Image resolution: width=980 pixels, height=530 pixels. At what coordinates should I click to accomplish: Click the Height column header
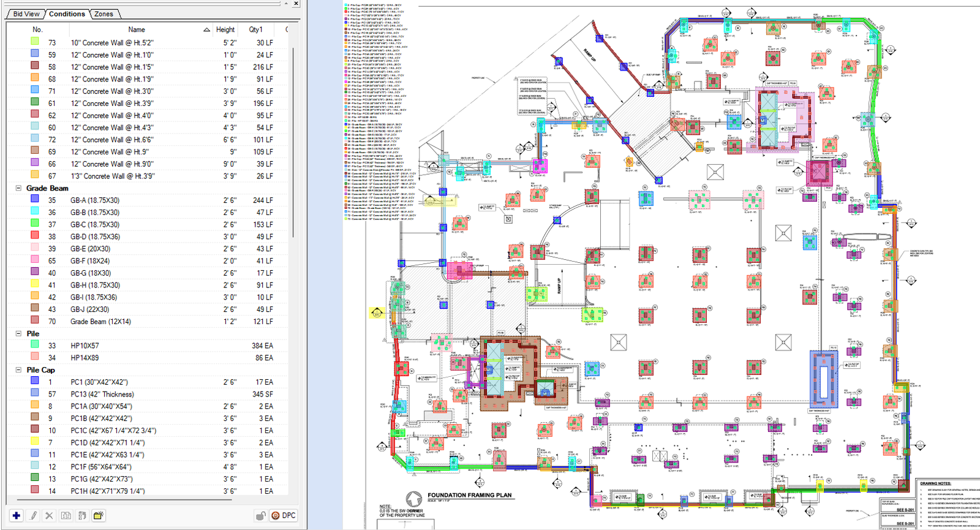[x=225, y=29]
